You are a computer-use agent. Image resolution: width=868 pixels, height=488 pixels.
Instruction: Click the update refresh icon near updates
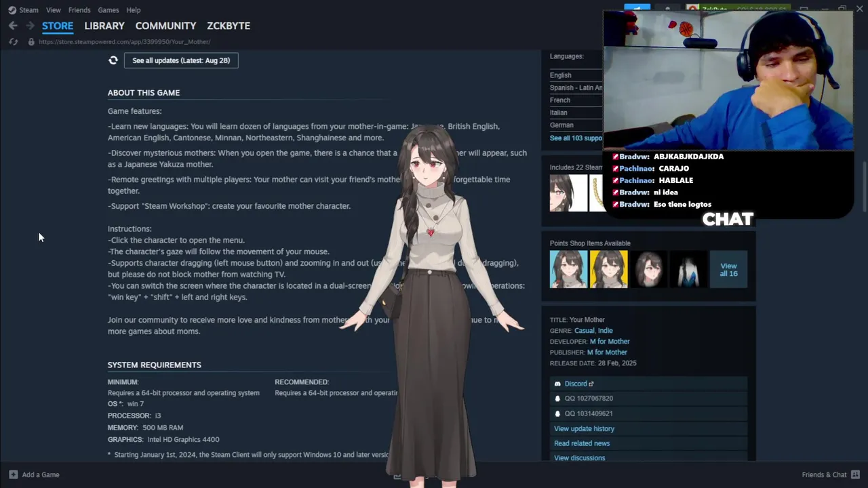113,60
